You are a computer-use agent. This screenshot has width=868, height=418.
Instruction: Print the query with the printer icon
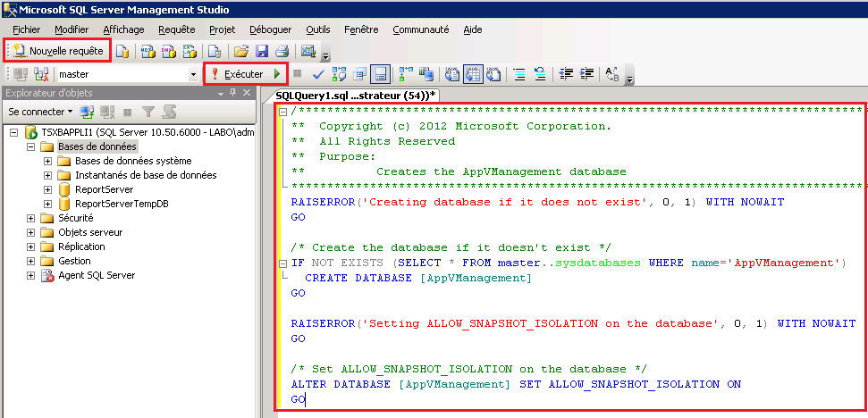click(x=282, y=52)
